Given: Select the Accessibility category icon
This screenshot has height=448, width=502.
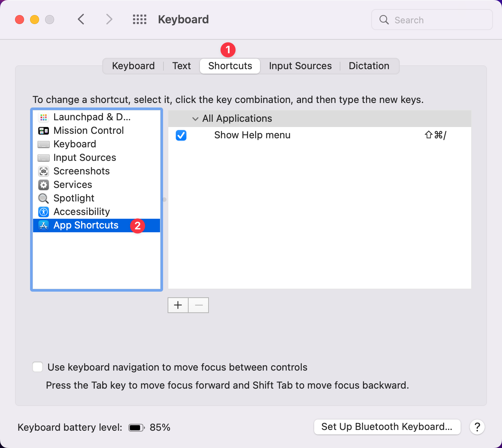Looking at the screenshot, I should point(44,212).
